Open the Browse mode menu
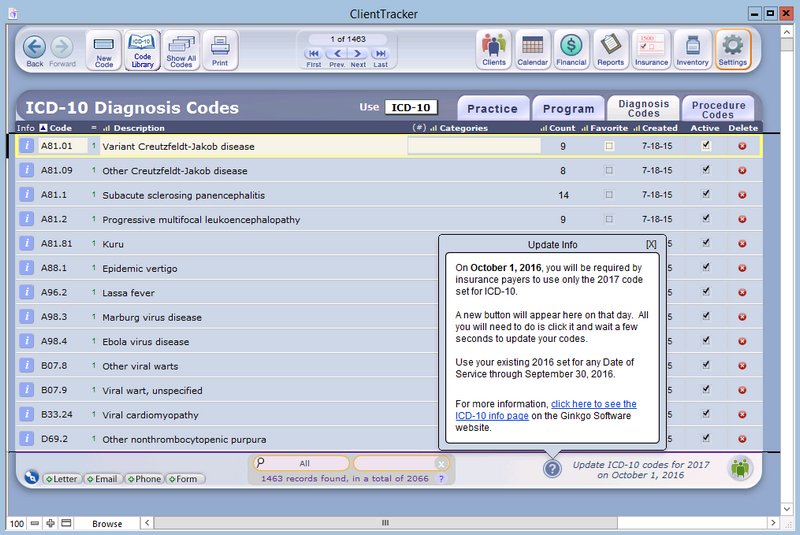The width and height of the screenshot is (800, 535). (x=107, y=523)
